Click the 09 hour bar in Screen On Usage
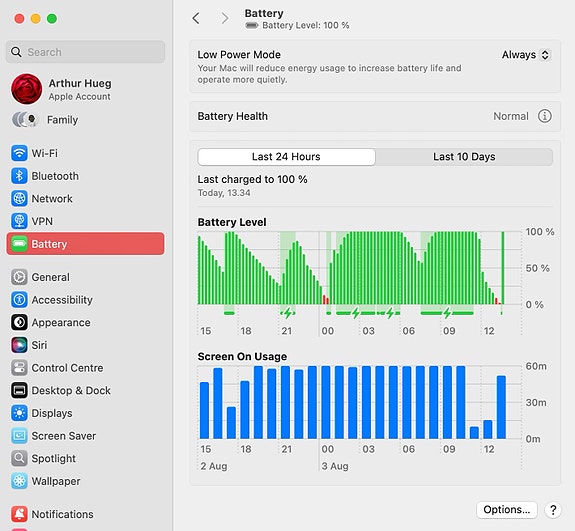This screenshot has width=575, height=531. pos(447,402)
